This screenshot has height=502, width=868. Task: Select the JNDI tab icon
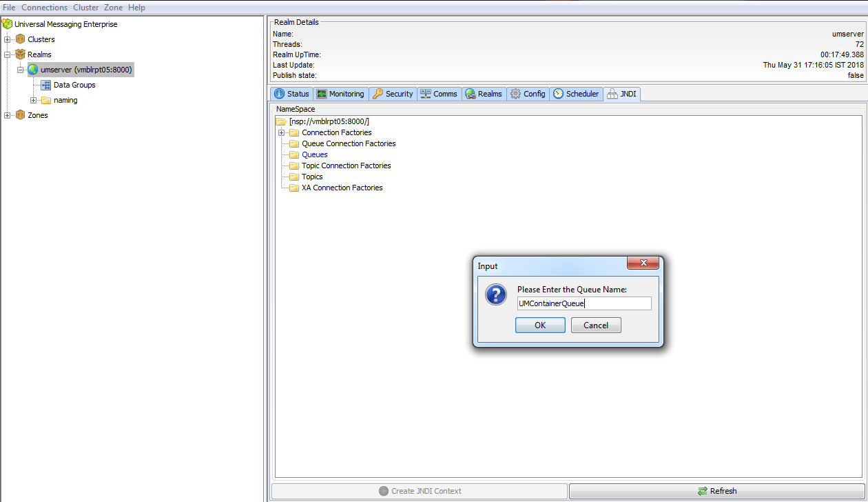pos(611,94)
